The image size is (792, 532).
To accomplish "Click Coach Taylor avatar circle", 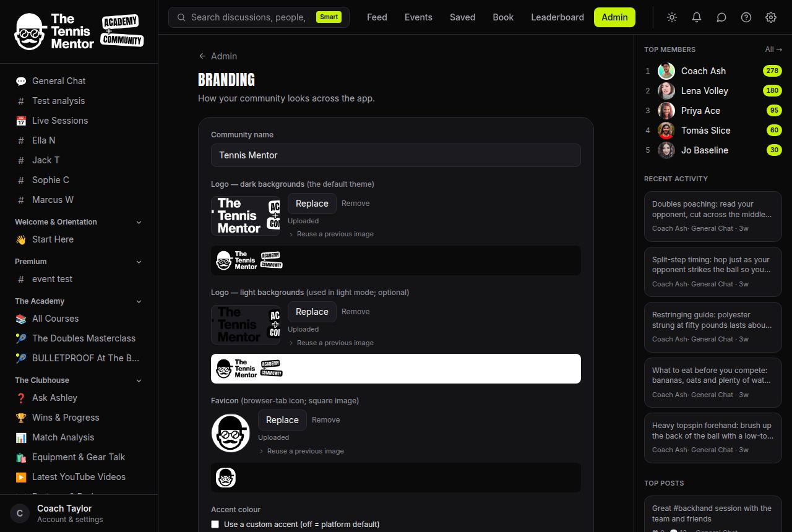I will point(20,513).
